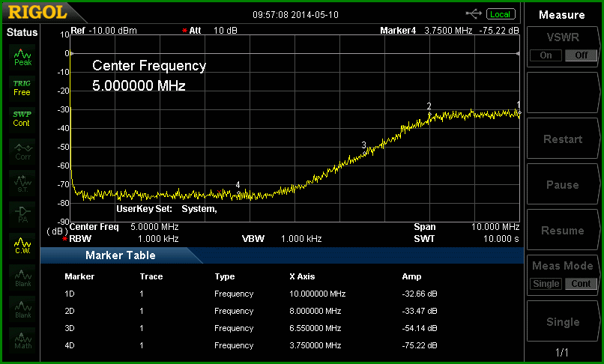This screenshot has width=604, height=364.
Task: Click the Pause softkey
Action: 563,185
